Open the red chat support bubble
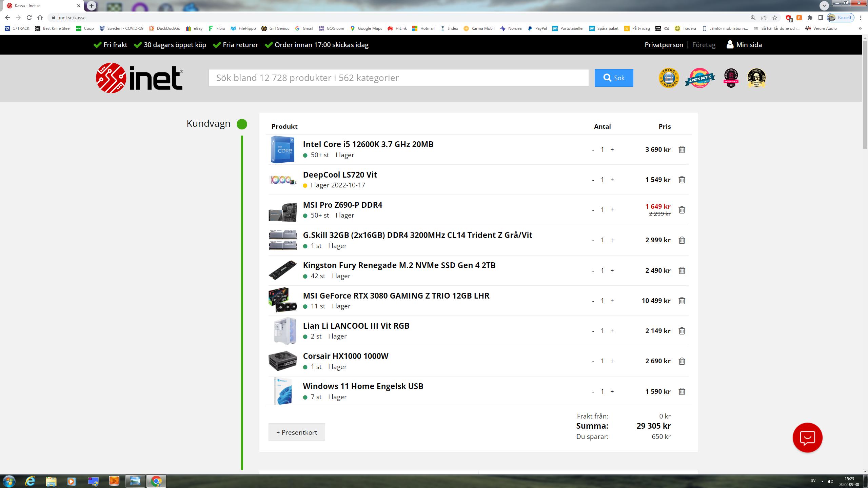This screenshot has height=488, width=868. [x=807, y=438]
